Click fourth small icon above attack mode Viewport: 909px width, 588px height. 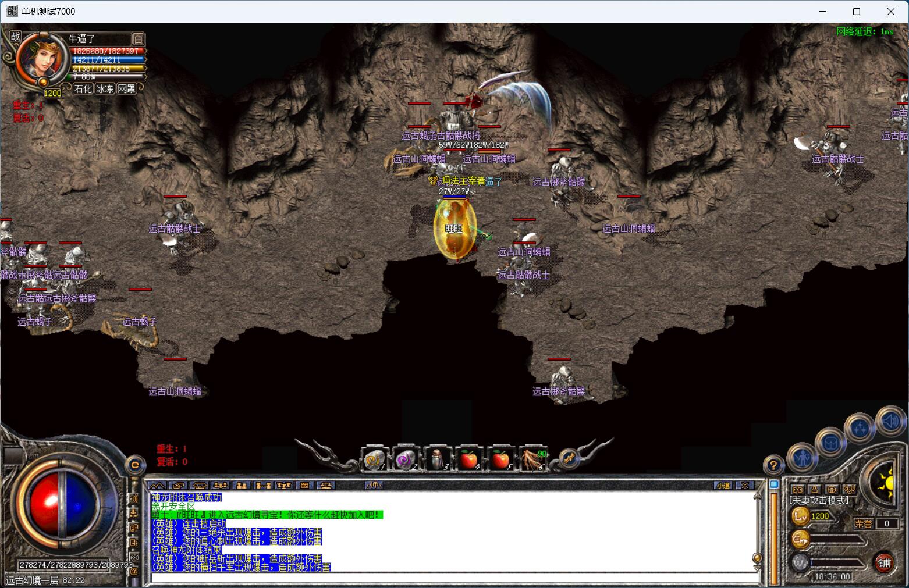click(x=850, y=490)
